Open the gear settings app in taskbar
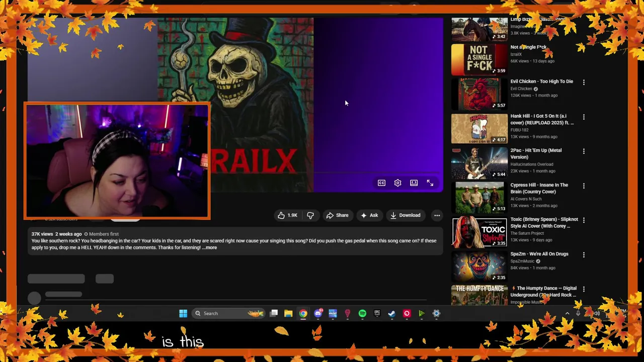The image size is (644, 362). (x=436, y=313)
